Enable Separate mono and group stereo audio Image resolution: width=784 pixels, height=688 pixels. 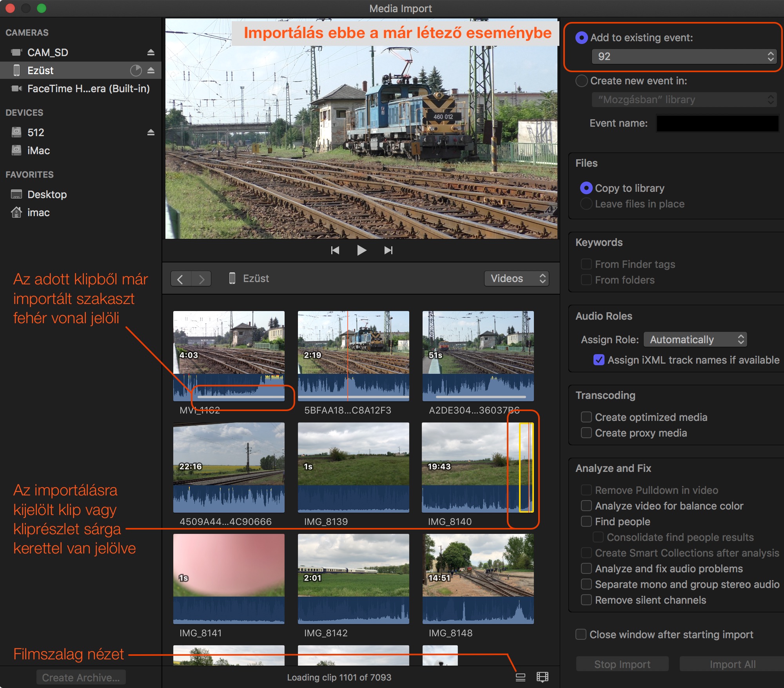pos(586,584)
